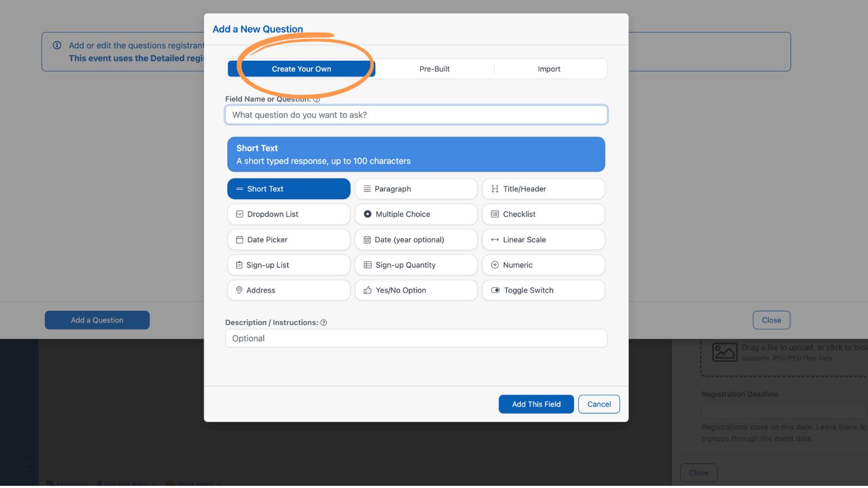The width and height of the screenshot is (868, 488).
Task: Select the Short Text field type
Action: 289,189
